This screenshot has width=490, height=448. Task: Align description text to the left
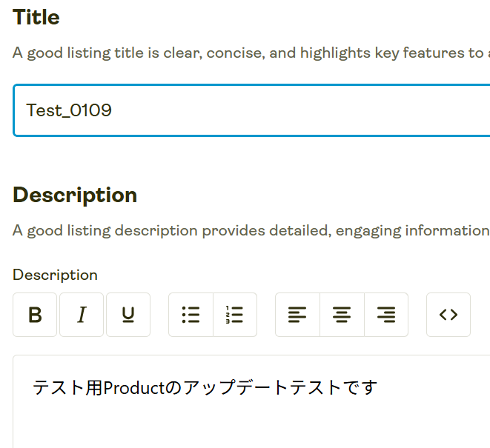297,315
